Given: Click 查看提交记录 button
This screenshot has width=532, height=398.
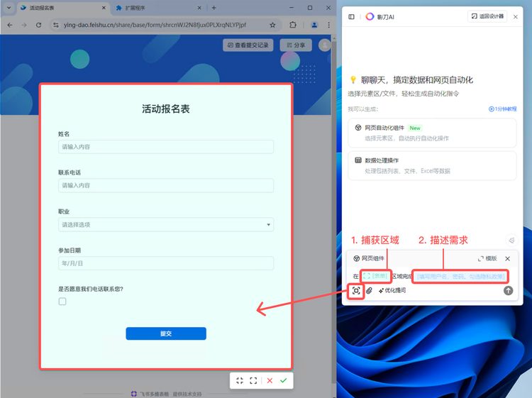Looking at the screenshot, I should [x=248, y=45].
